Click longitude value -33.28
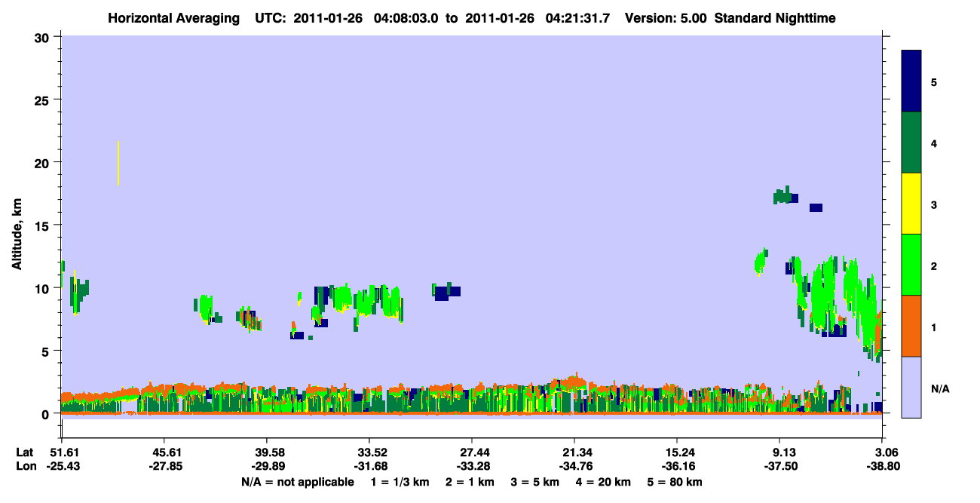Viewport: 980px width, 503px height. tap(473, 467)
